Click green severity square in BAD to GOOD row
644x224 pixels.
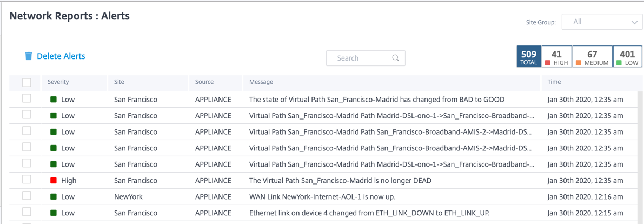(x=53, y=100)
